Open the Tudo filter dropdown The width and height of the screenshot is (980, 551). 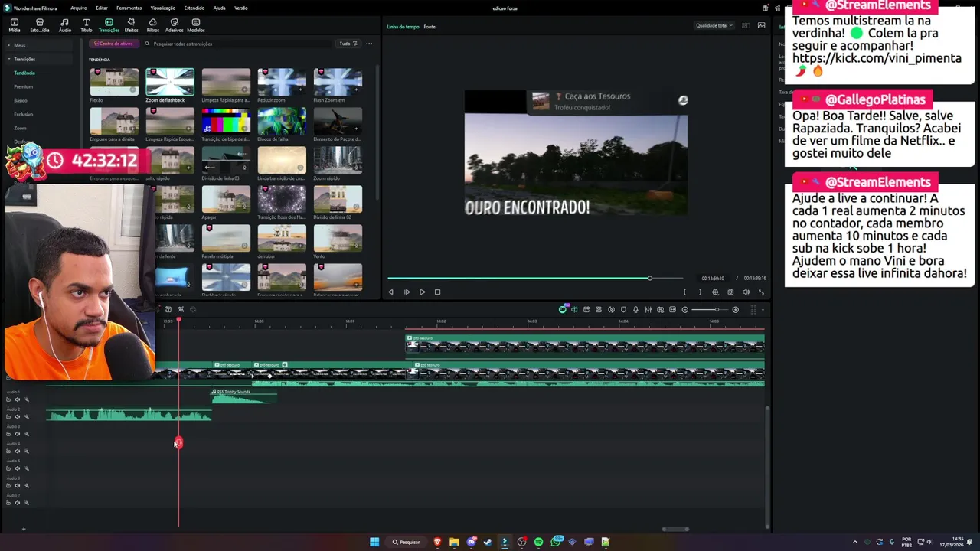[348, 44]
